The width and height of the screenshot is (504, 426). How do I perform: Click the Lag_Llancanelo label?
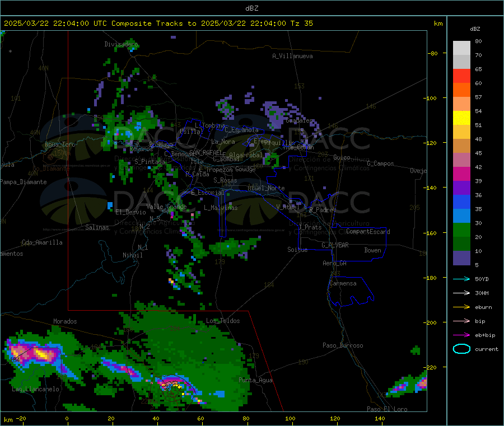coord(35,389)
